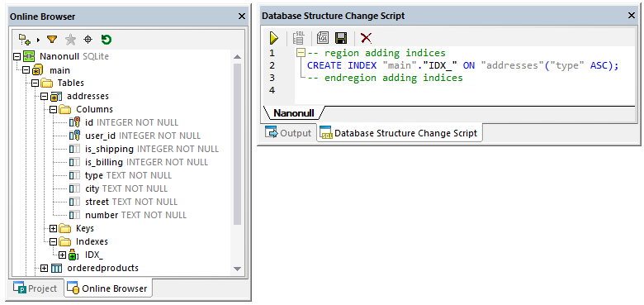Image resolution: width=644 pixels, height=305 pixels.
Task: Refresh the Online Browser tree
Action: pos(106,40)
